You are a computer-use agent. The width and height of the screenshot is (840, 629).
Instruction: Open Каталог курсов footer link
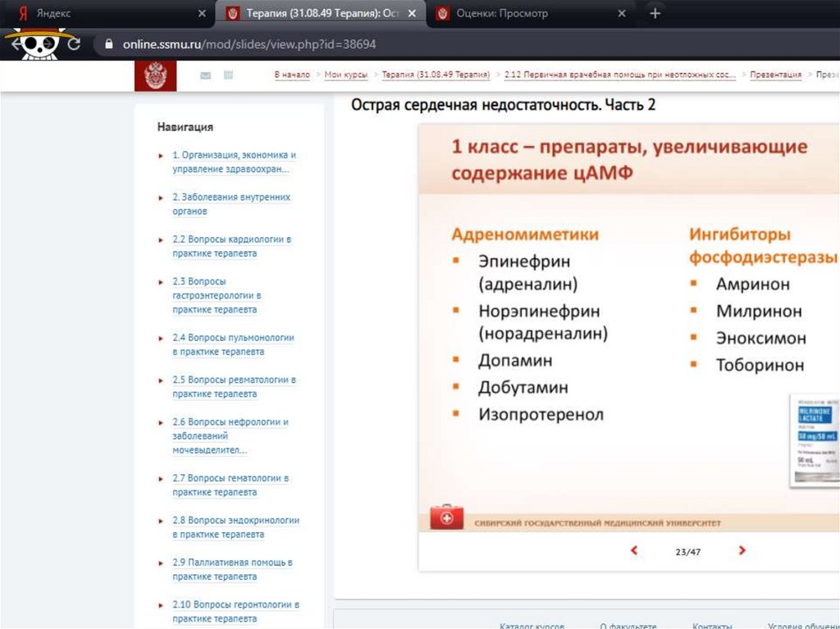point(532,625)
